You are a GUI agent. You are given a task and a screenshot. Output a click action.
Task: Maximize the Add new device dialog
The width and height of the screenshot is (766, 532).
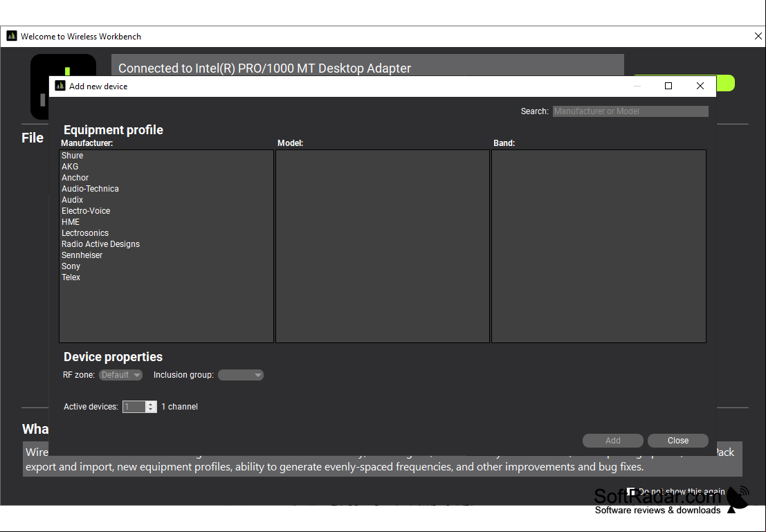668,86
